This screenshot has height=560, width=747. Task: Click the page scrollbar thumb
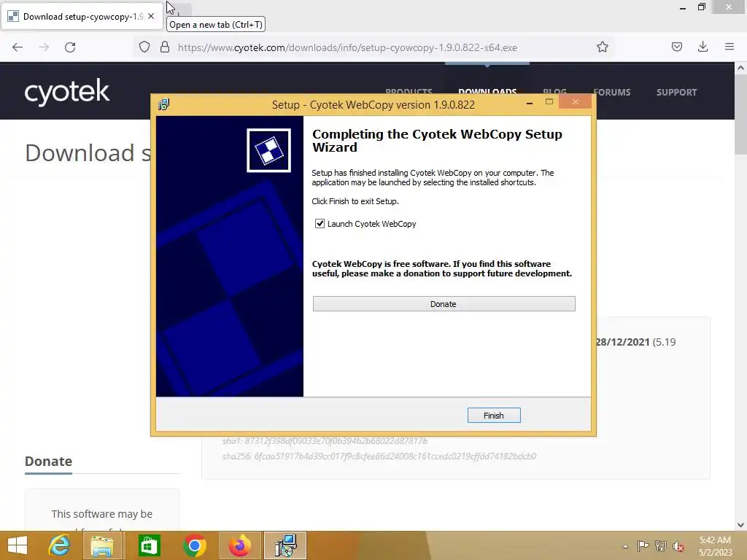(x=740, y=114)
